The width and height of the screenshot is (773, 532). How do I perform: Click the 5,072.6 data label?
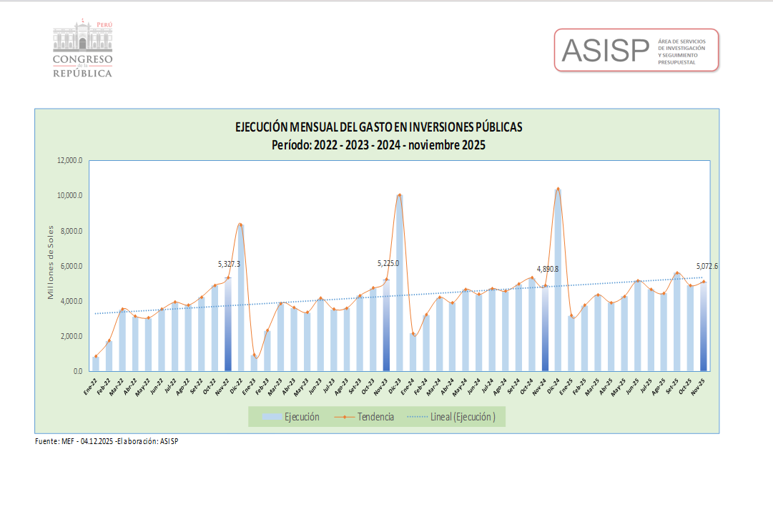click(706, 267)
